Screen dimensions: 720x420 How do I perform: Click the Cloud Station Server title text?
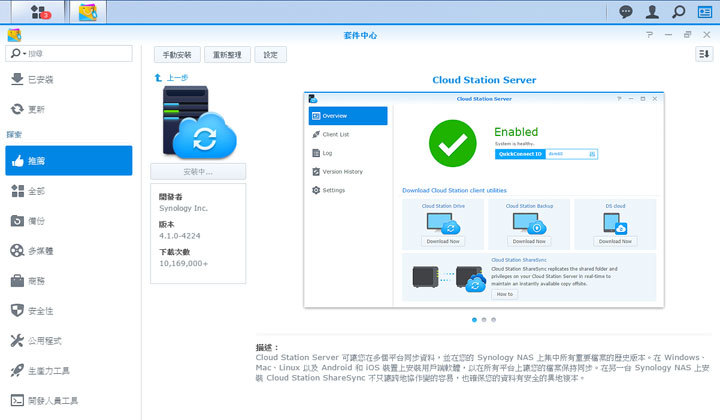(x=484, y=80)
